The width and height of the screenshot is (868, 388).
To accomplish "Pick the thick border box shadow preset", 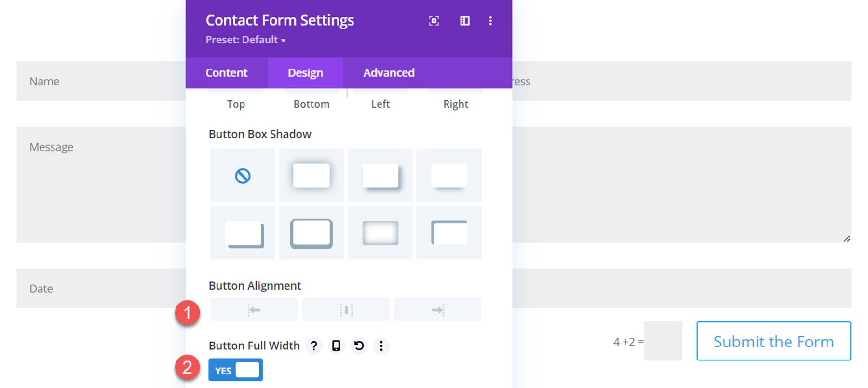I will [x=312, y=233].
